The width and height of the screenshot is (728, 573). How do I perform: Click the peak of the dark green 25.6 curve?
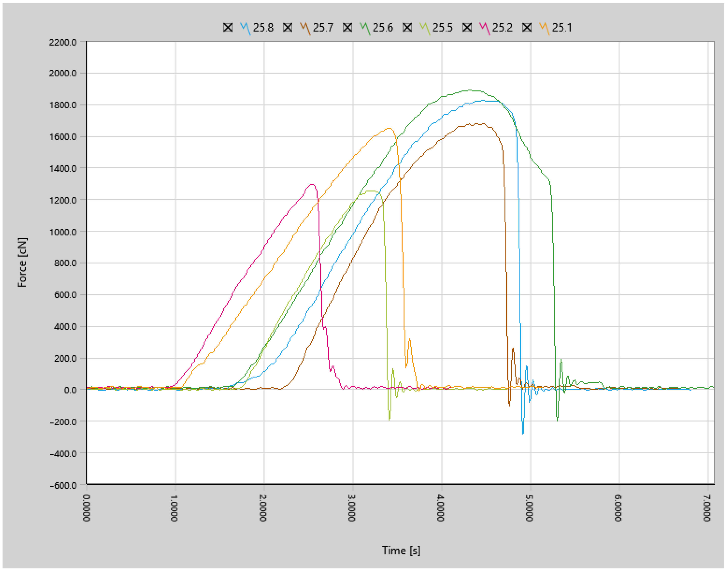tap(470, 90)
